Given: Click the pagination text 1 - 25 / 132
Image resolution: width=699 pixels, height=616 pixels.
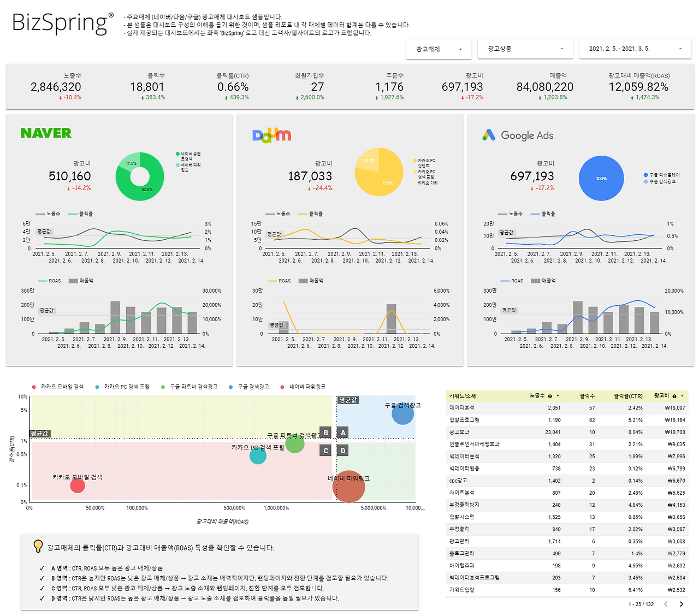Looking at the screenshot, I should coord(641,604).
